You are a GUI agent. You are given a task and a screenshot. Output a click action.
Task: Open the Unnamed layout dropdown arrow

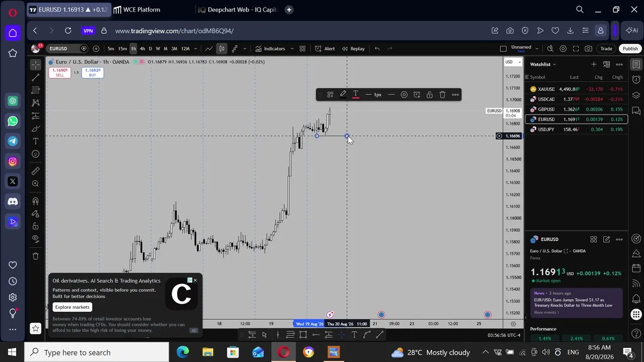coord(537,49)
